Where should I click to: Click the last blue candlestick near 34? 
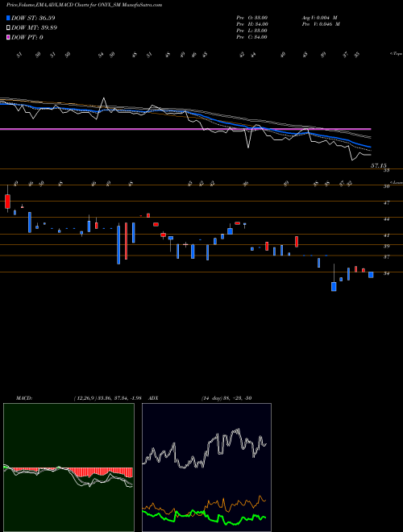coord(371,275)
